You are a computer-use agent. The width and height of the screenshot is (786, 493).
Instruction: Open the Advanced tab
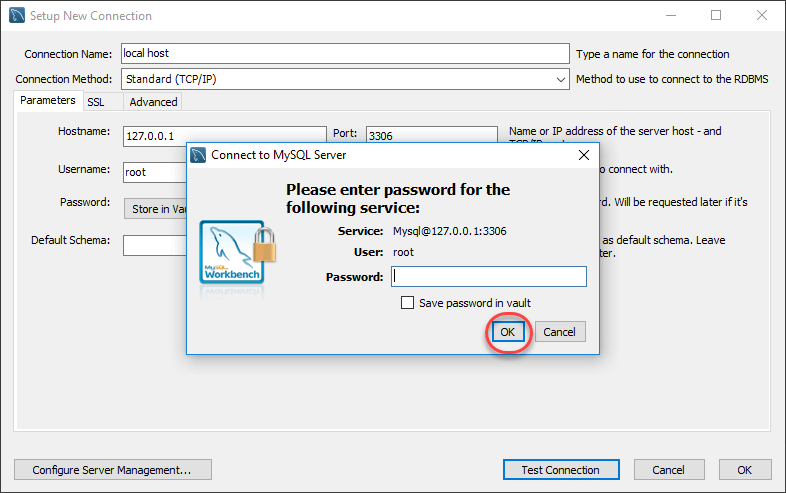click(x=153, y=102)
